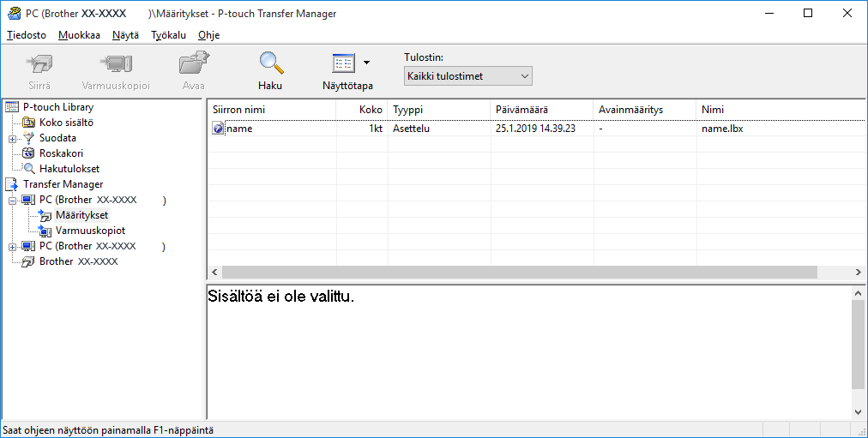868x438 pixels.
Task: Click the Roskakori bin icon
Action: pyautogui.click(x=29, y=153)
